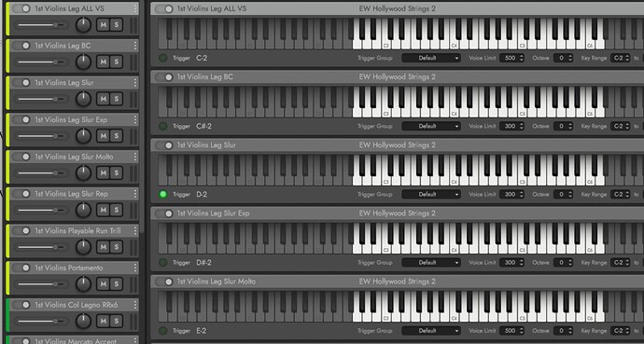This screenshot has width=644, height=344.
Task: Click pan knob of 1st Violins Leg ALL VS
Action: [x=83, y=25]
